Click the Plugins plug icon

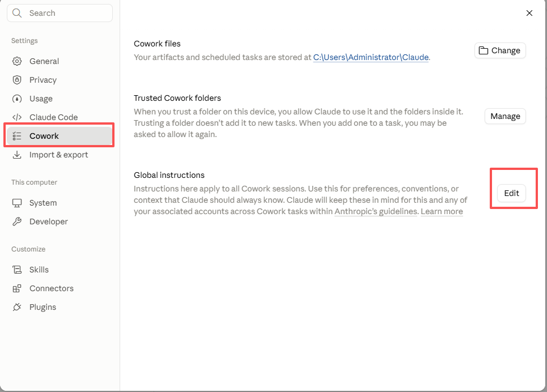[17, 307]
